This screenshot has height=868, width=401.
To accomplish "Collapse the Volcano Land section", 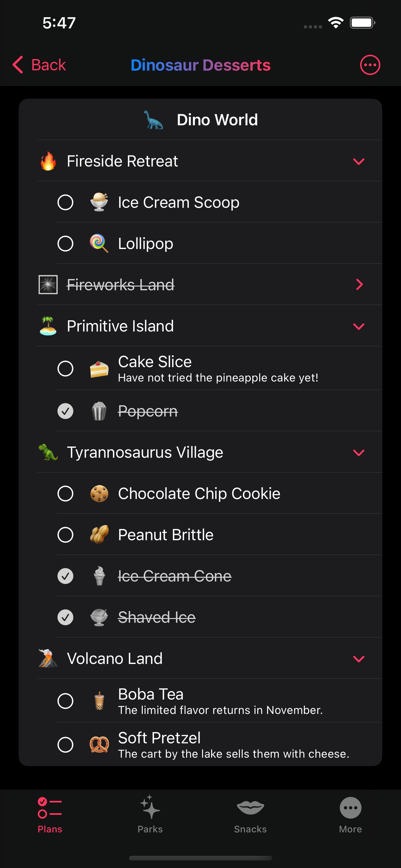I will [359, 659].
